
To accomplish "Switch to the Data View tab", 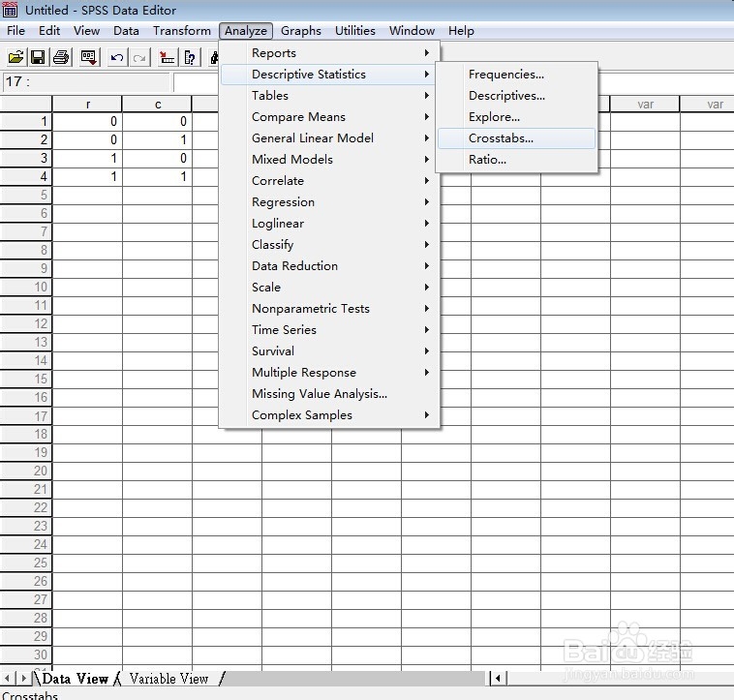I will 75,679.
